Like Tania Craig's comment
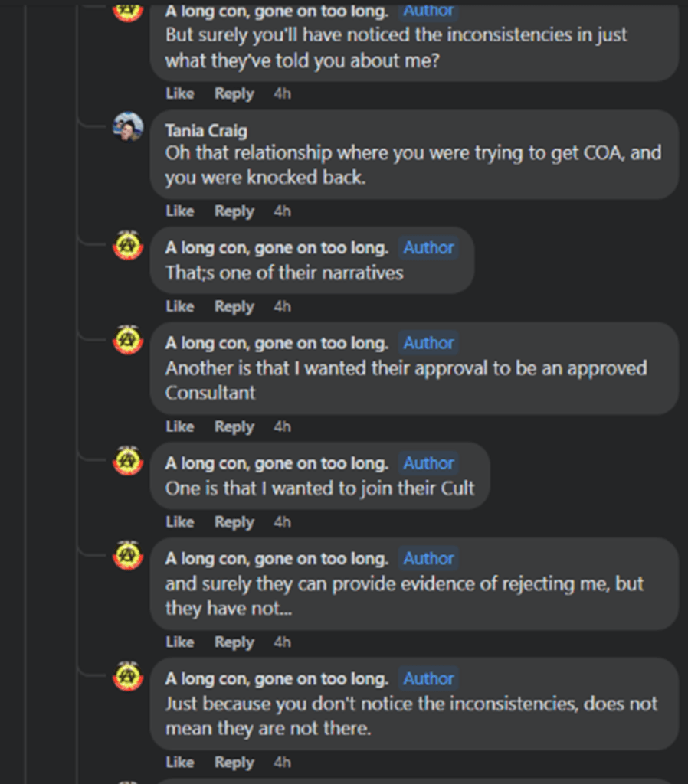This screenshot has width=688, height=784. [x=180, y=211]
